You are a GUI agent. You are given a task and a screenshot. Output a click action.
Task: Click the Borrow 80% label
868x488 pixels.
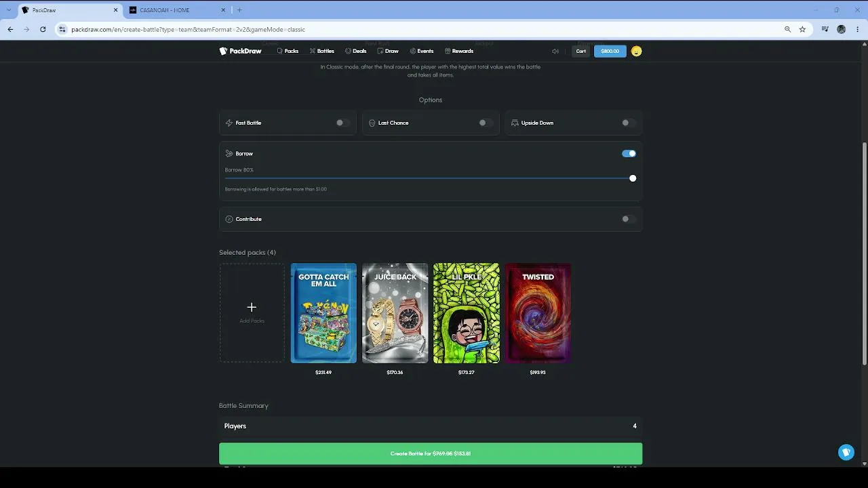click(x=239, y=170)
